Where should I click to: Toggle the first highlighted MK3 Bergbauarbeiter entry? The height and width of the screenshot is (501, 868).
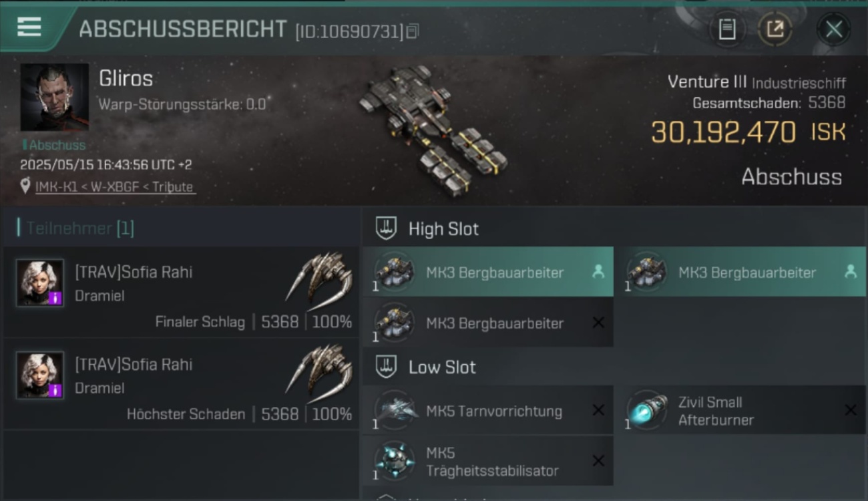[488, 272]
